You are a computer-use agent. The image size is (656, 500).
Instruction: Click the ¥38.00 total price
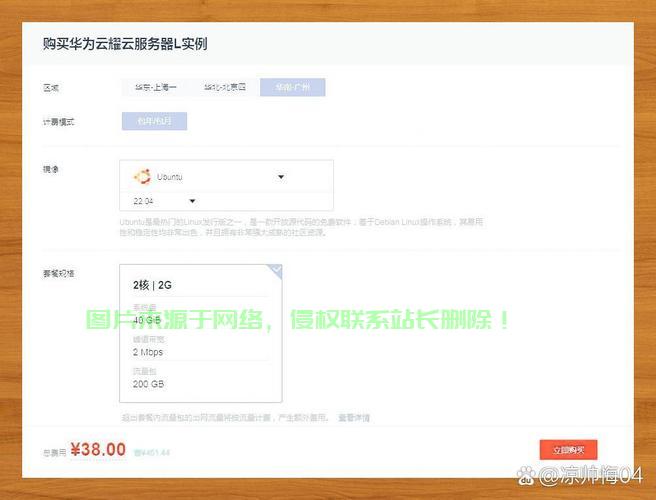pos(98,450)
